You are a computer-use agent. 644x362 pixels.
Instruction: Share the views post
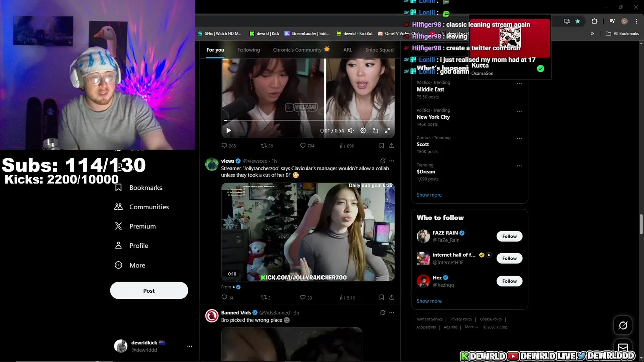392,297
